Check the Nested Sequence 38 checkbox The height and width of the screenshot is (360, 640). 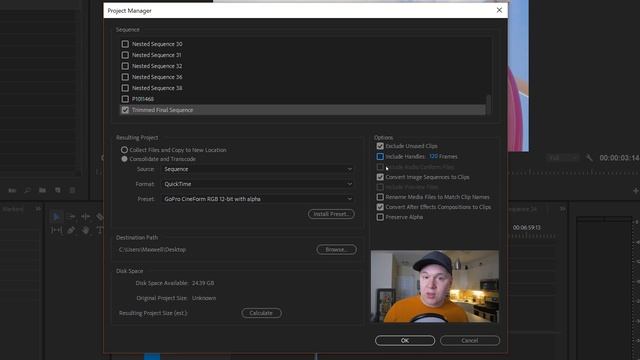click(x=125, y=88)
